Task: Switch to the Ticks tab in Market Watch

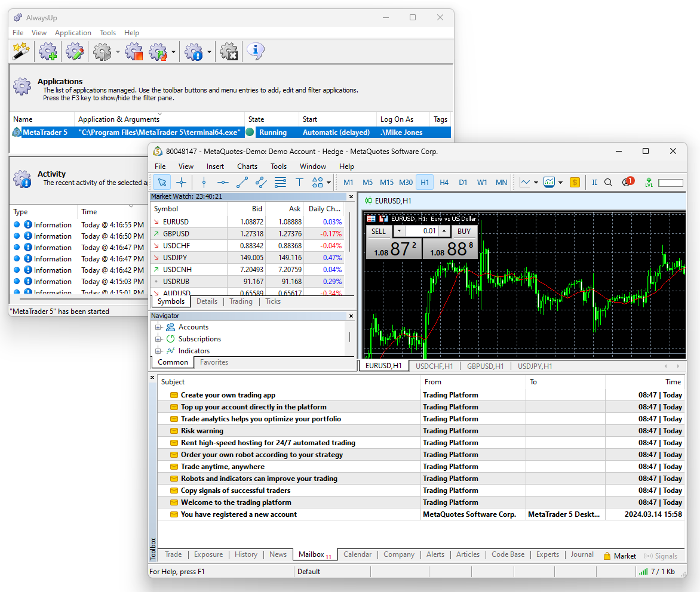Action: click(273, 301)
